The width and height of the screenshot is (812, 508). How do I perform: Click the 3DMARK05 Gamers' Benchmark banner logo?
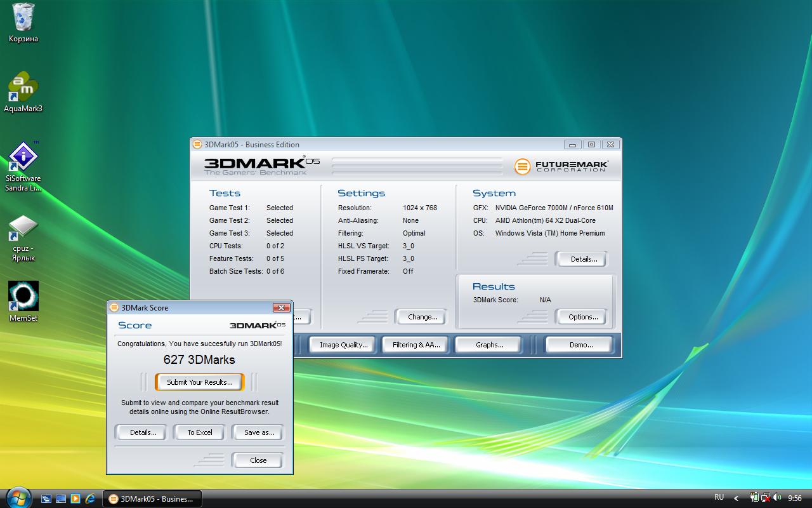click(x=261, y=165)
